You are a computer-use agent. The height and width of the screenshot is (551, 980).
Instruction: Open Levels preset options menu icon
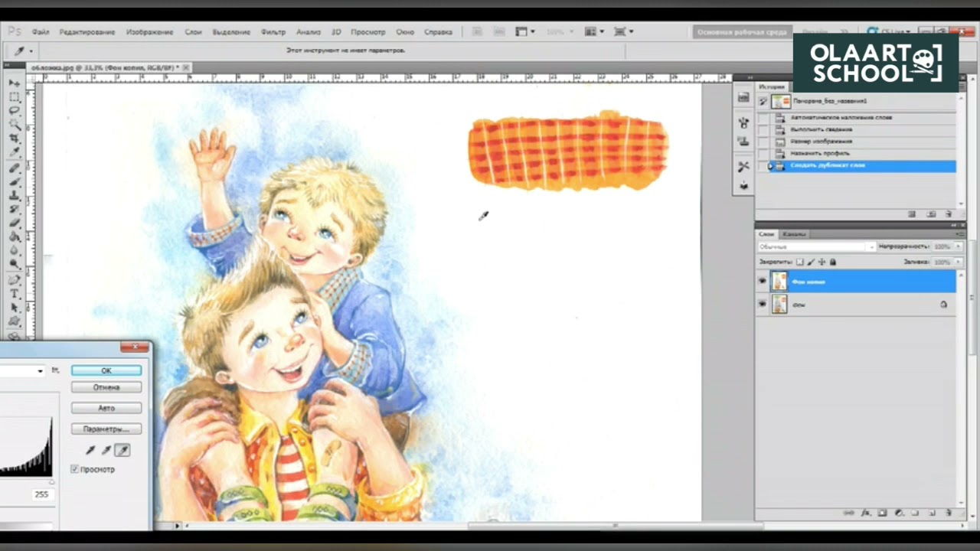[x=55, y=370]
